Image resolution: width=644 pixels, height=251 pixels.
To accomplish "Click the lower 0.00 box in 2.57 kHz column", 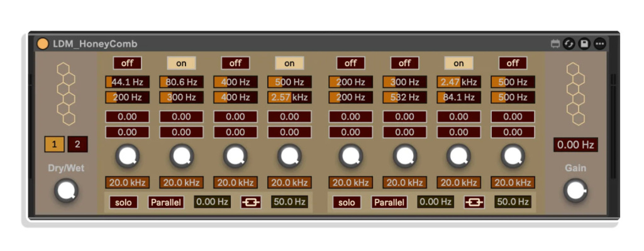I will click(x=289, y=132).
